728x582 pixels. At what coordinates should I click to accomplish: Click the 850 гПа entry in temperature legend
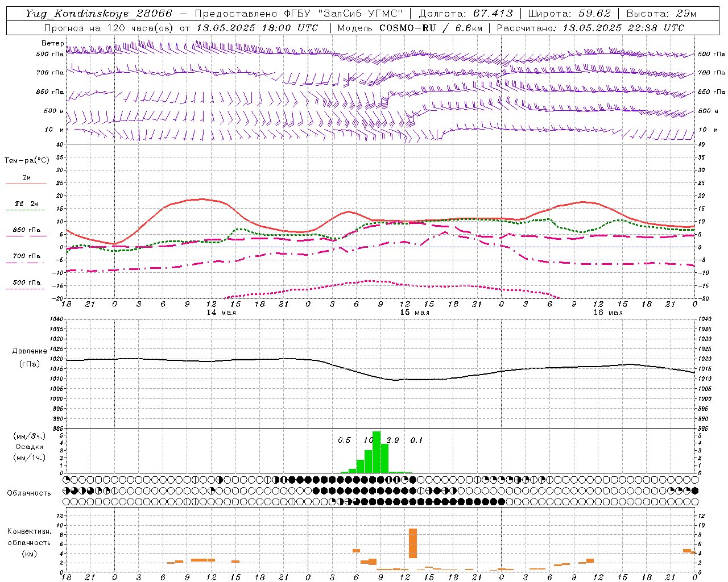(x=27, y=230)
